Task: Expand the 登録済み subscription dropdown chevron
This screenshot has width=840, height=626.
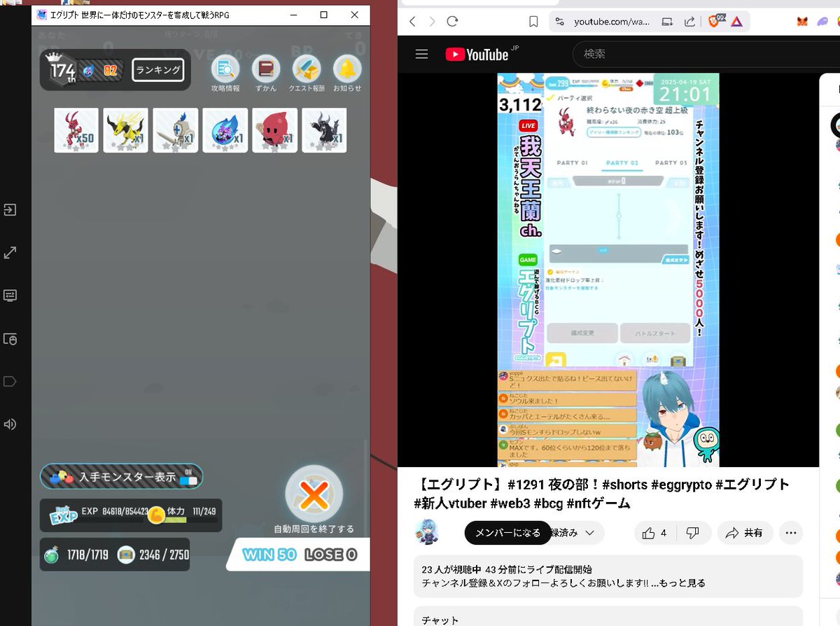Action: [x=589, y=533]
